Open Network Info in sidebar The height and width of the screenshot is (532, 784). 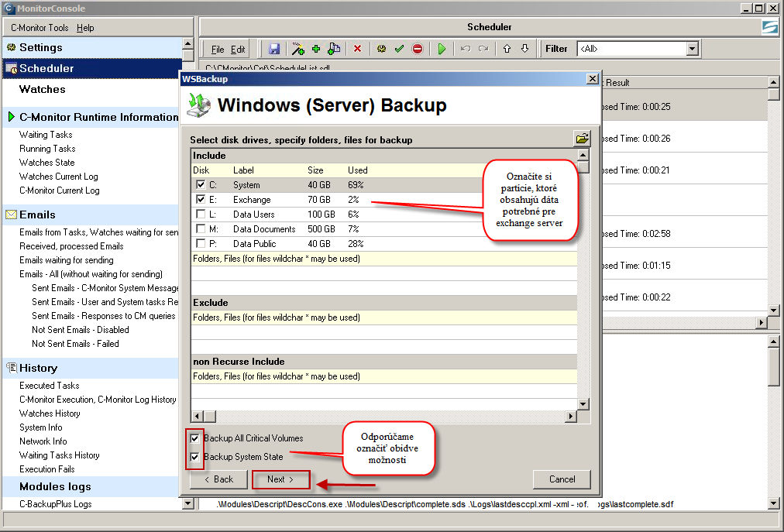point(43,441)
